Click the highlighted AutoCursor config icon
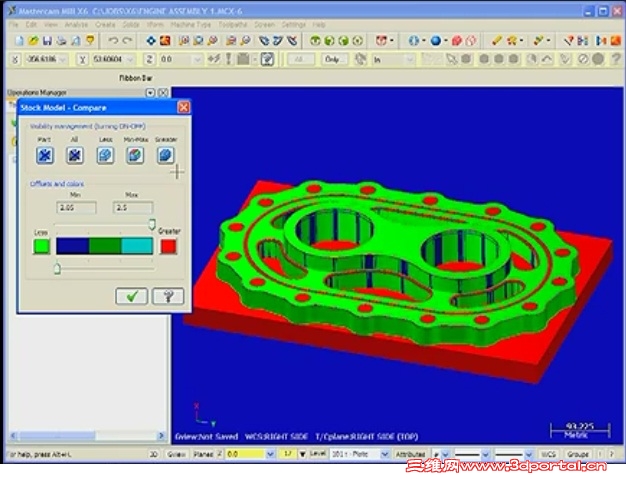626x479 pixels. tap(267, 59)
